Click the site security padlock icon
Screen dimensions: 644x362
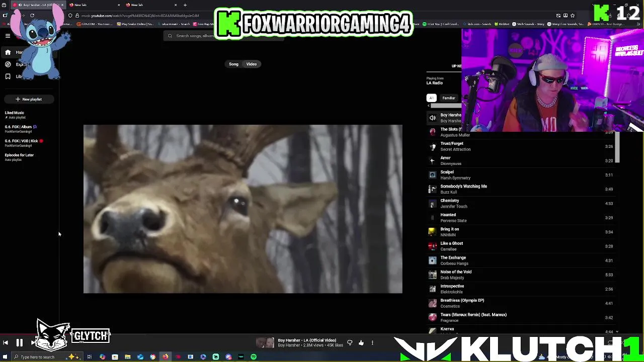[x=77, y=16]
